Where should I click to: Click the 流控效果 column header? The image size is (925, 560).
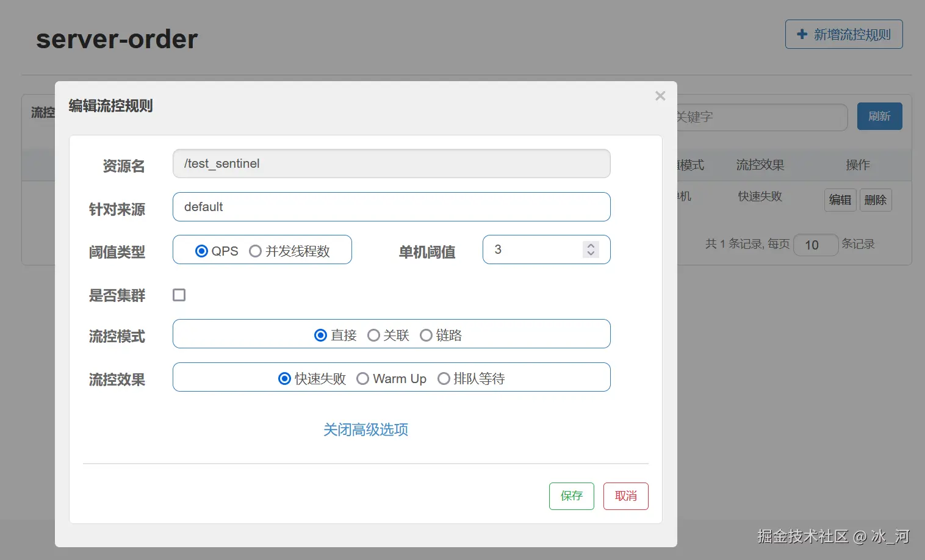pyautogui.click(x=760, y=165)
